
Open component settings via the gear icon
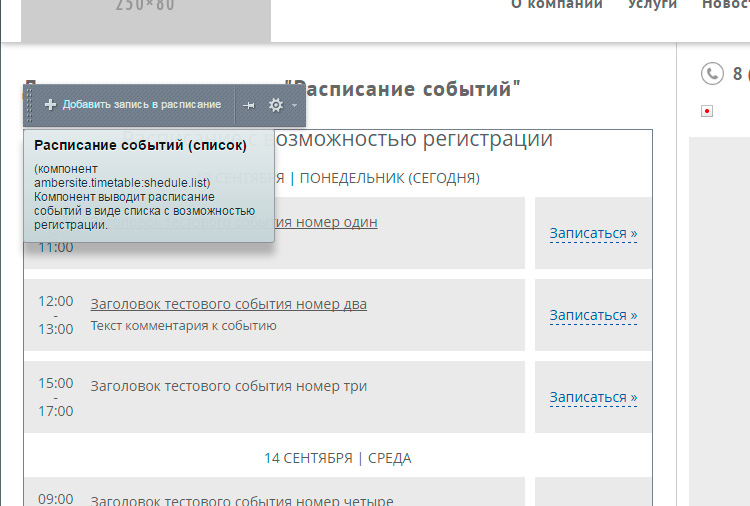(x=276, y=105)
